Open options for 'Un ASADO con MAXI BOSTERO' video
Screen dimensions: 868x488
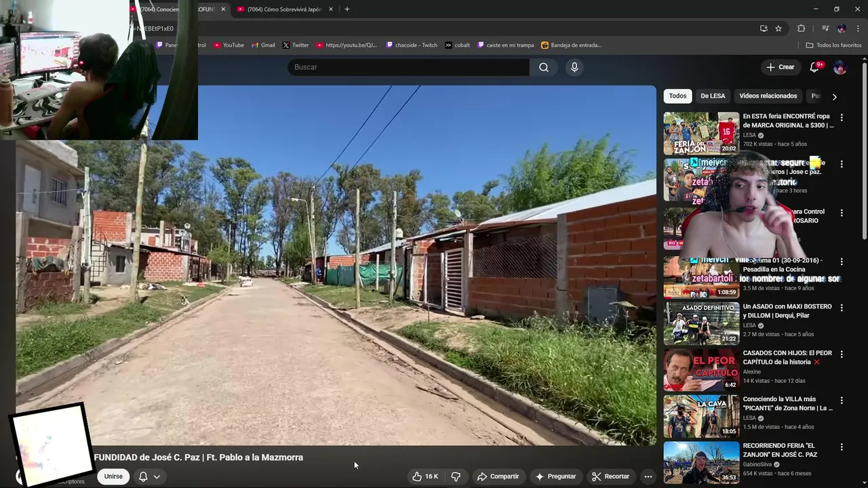click(842, 308)
